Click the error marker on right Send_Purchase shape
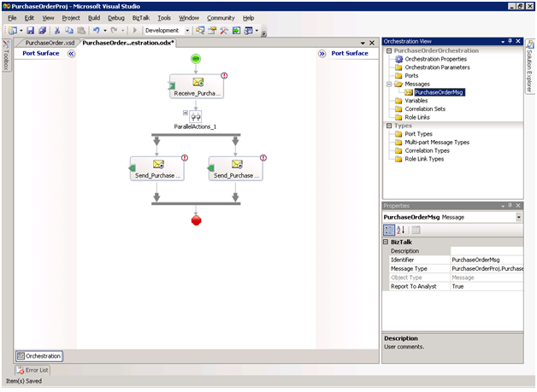This screenshot has height=392, width=537. 263,158
